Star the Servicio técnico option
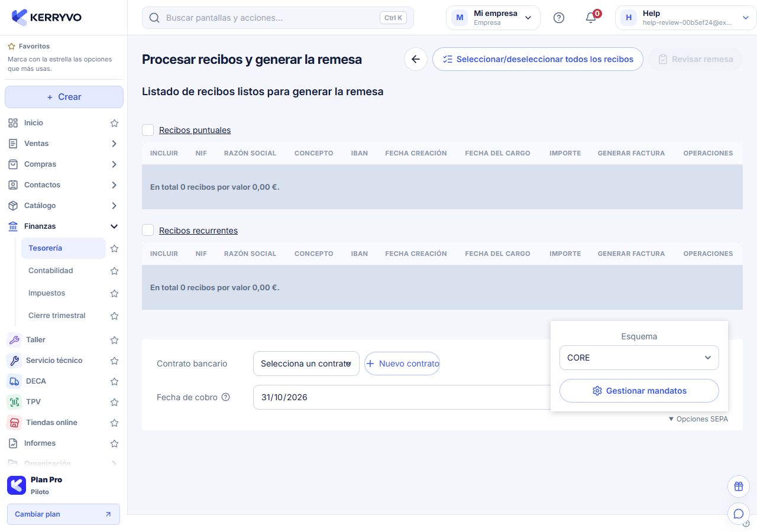The width and height of the screenshot is (757, 532). [x=115, y=361]
